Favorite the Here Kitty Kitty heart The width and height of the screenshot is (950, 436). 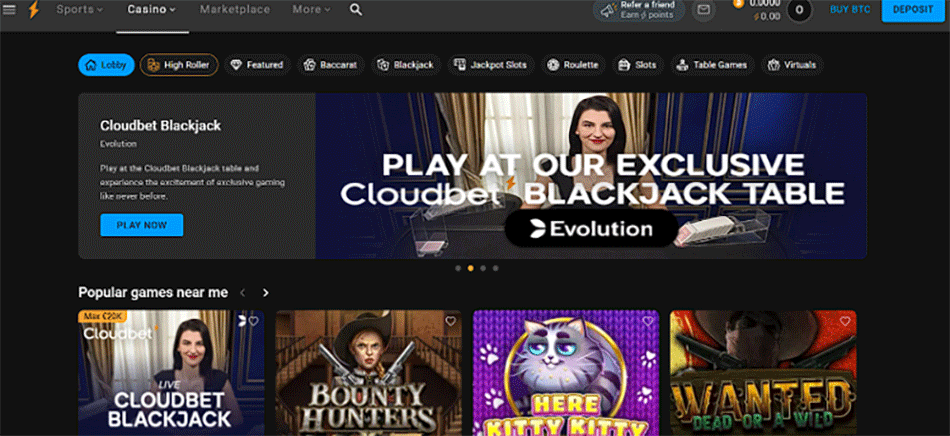coord(648,321)
